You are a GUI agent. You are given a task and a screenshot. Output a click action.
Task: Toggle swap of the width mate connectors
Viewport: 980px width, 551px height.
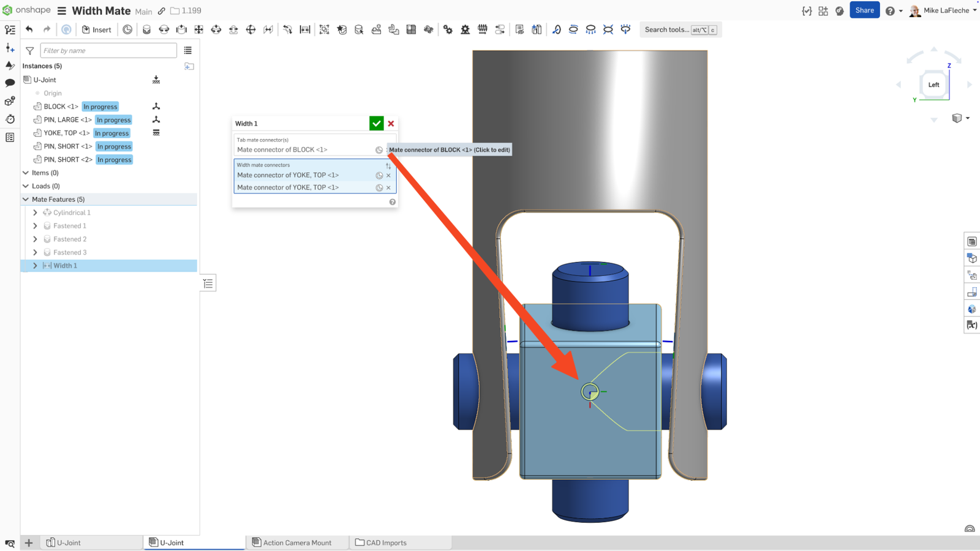click(x=388, y=165)
